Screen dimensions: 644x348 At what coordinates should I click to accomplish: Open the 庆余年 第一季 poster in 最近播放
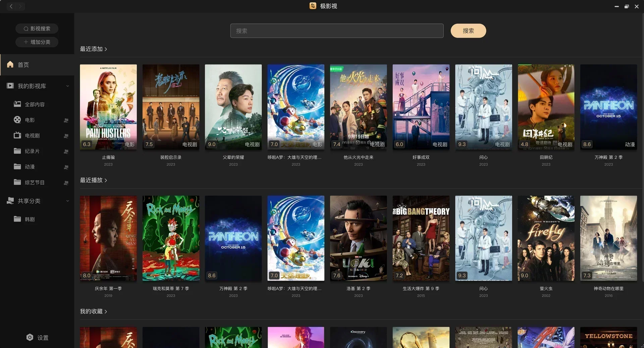[x=108, y=238]
